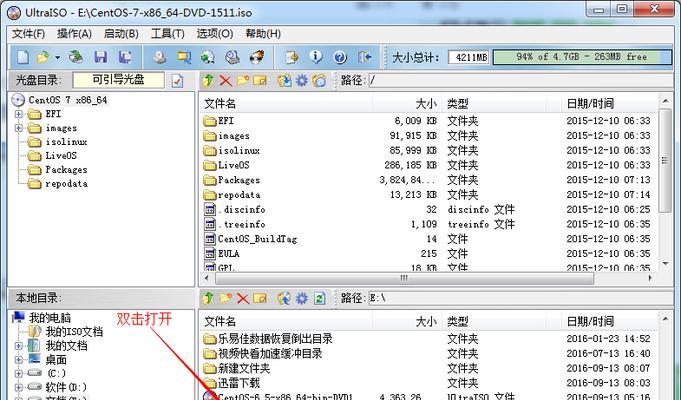Image resolution: width=681 pixels, height=400 pixels.
Task: Click red X delete in local pane toolbar
Action: coord(242,298)
